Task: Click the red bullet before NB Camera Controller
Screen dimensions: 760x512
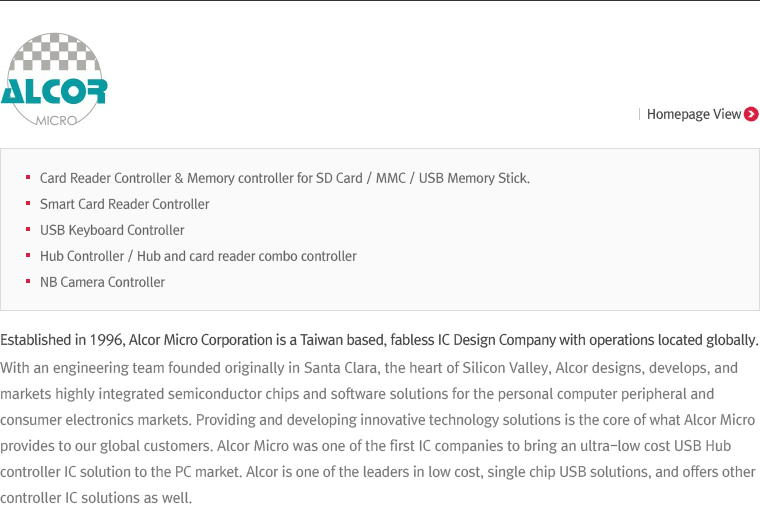Action: click(28, 281)
